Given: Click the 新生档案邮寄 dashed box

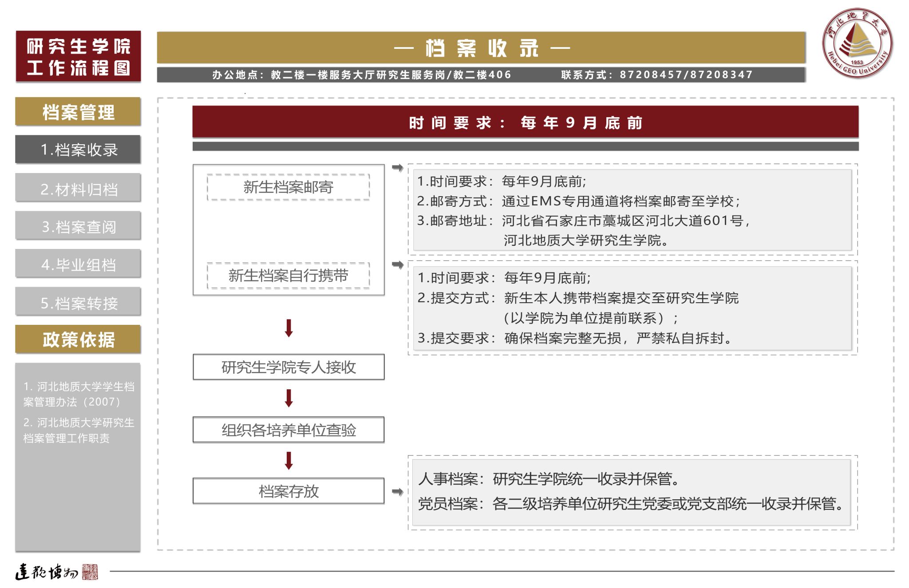Looking at the screenshot, I should click(289, 187).
